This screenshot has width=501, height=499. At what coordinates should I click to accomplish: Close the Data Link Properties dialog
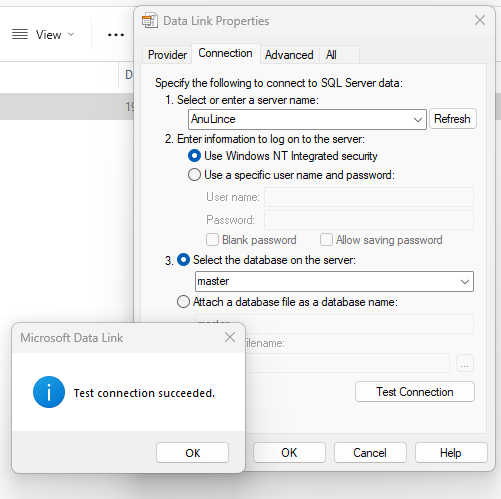click(x=480, y=20)
